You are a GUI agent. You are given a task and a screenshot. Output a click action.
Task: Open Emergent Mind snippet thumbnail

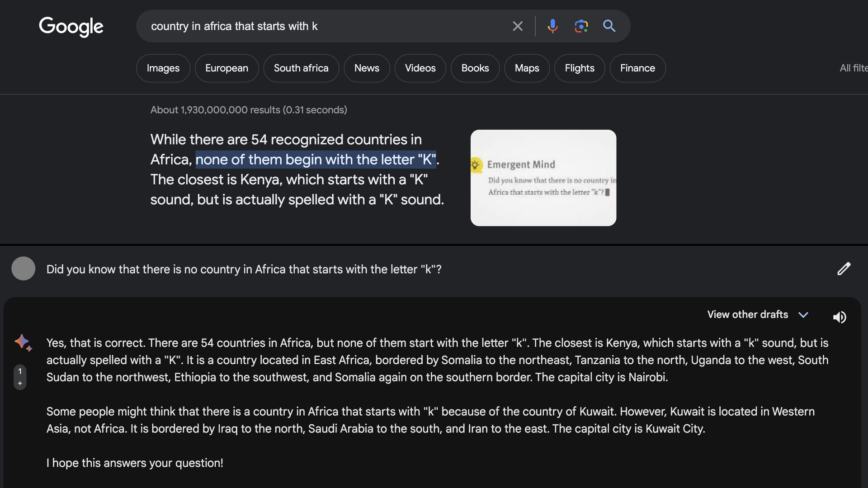point(543,178)
